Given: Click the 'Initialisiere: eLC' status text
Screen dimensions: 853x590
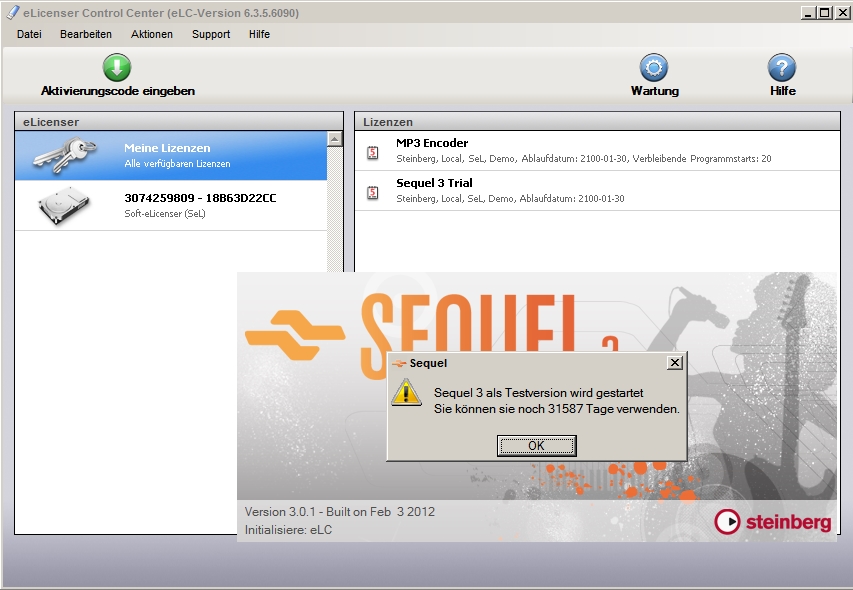Looking at the screenshot, I should click(288, 530).
